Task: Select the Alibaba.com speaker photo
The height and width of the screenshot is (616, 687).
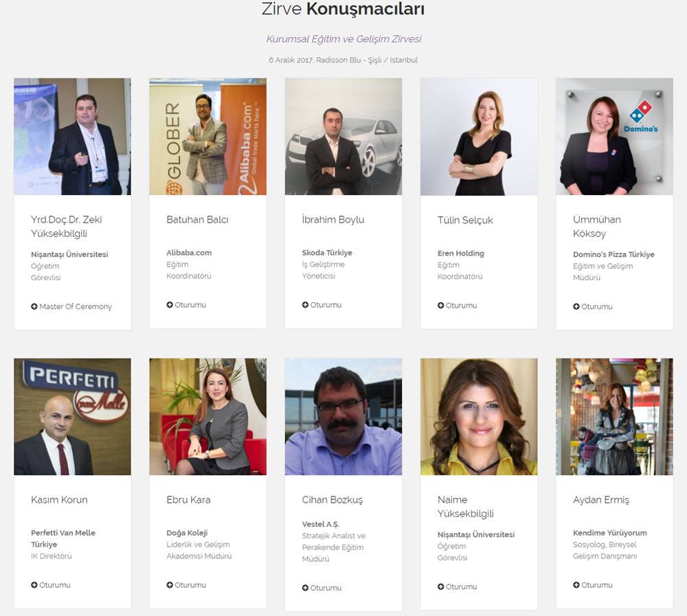Action: click(207, 137)
